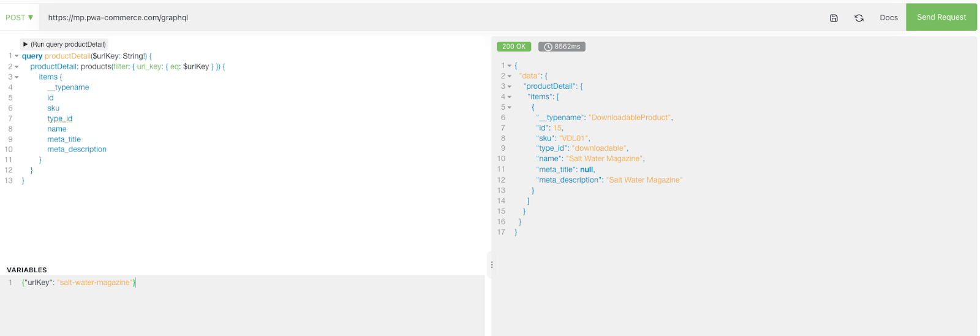Screen dimensions: 980x336
Task: Click the 8562ms response time badge
Action: tap(562, 47)
